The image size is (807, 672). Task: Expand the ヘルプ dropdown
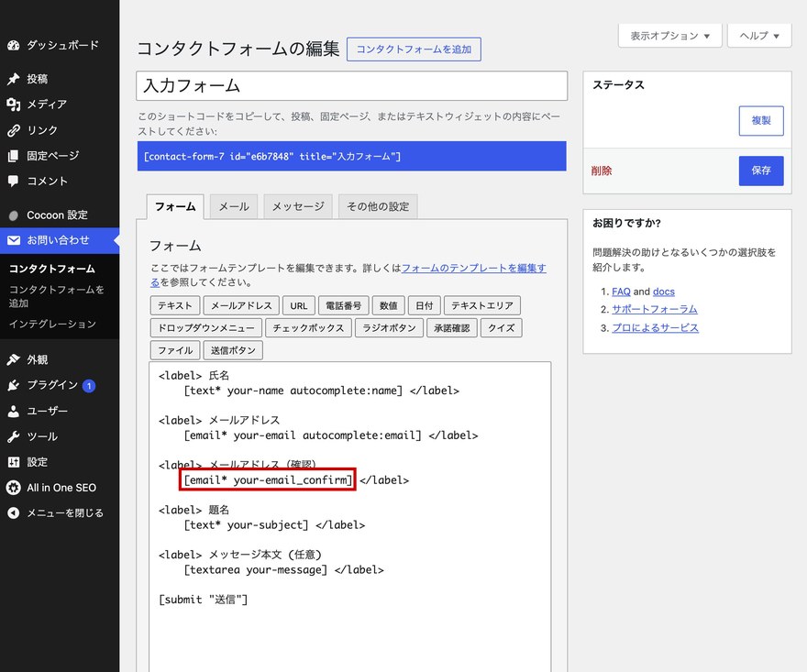pos(759,36)
